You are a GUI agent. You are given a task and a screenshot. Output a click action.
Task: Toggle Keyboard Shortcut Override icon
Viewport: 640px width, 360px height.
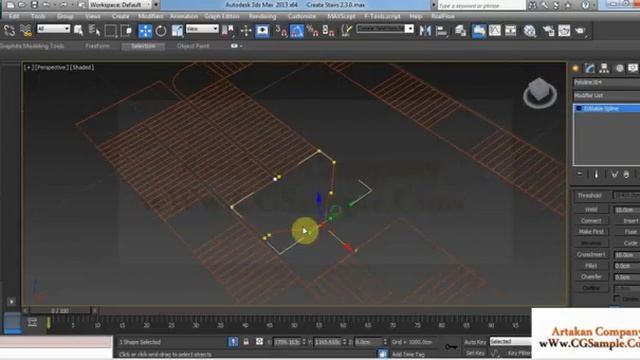[262, 31]
